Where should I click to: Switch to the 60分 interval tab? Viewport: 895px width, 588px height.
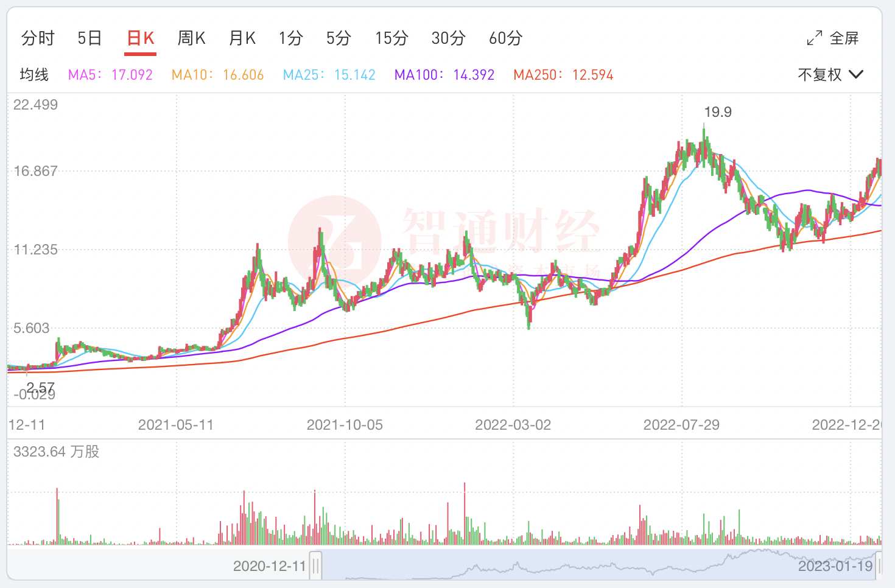(506, 38)
